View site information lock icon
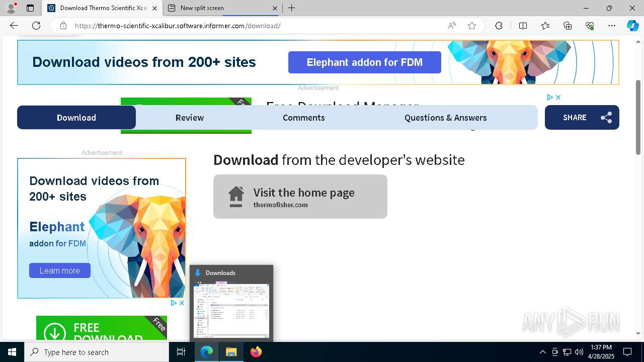This screenshot has width=644, height=362. pyautogui.click(x=63, y=26)
